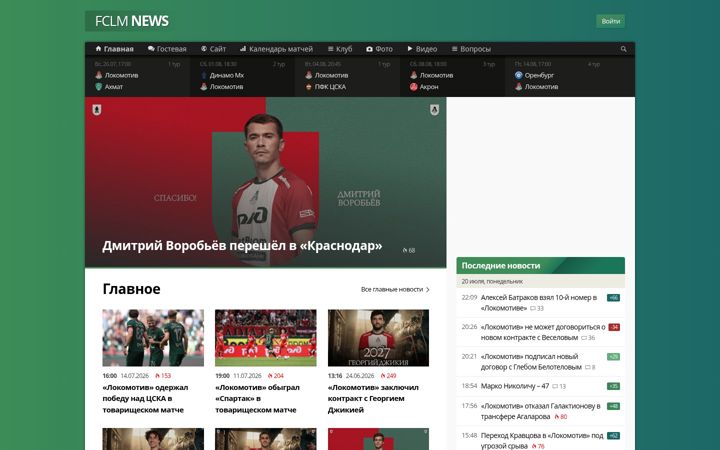Viewport: 720px width, 450px height.
Task: Click the date 14.07.2026 under first card
Action: 135,376
